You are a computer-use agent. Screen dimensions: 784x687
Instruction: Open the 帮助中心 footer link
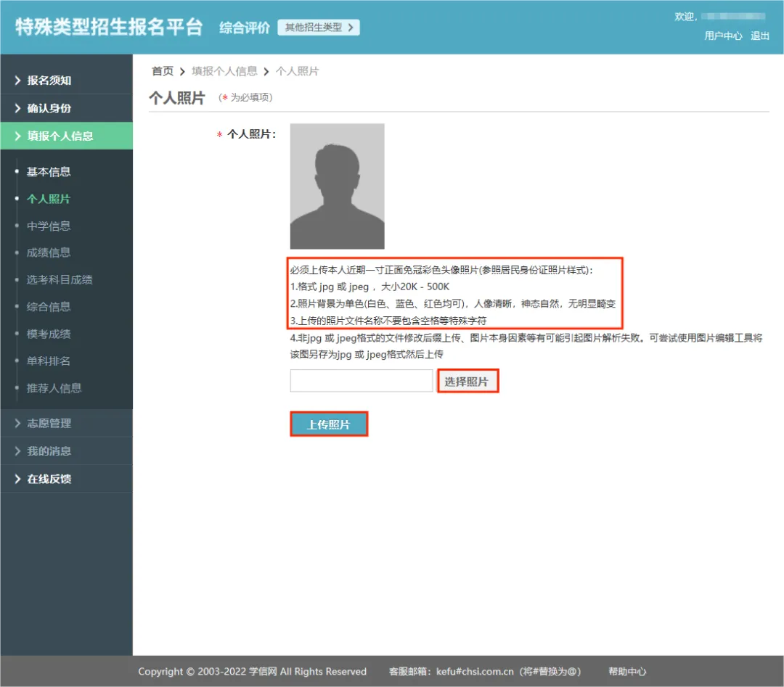pos(627,672)
